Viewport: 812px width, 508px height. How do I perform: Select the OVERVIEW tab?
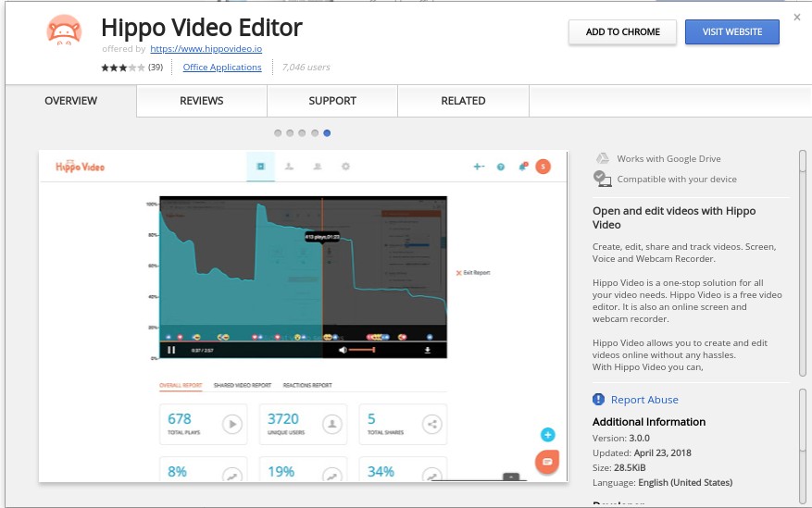pos(71,101)
